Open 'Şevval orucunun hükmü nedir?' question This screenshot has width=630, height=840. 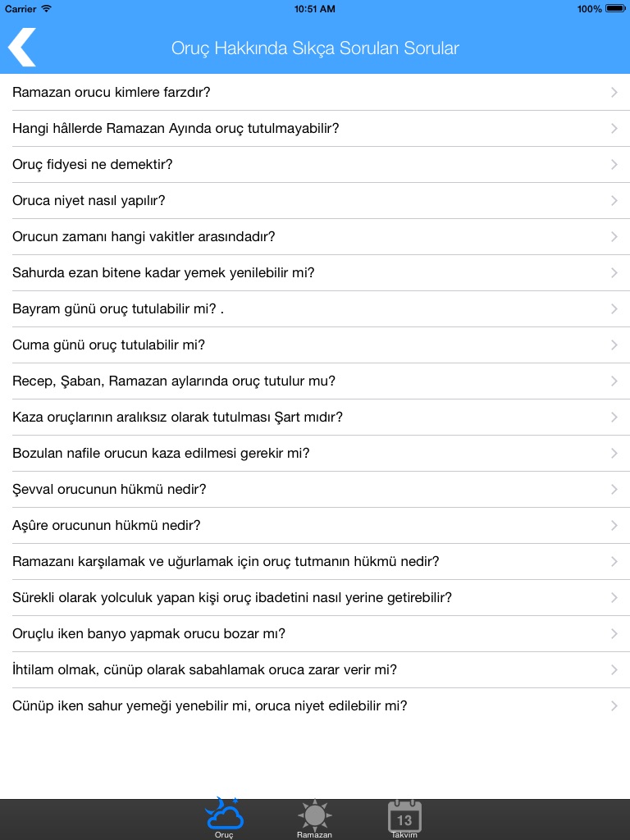[109, 490]
